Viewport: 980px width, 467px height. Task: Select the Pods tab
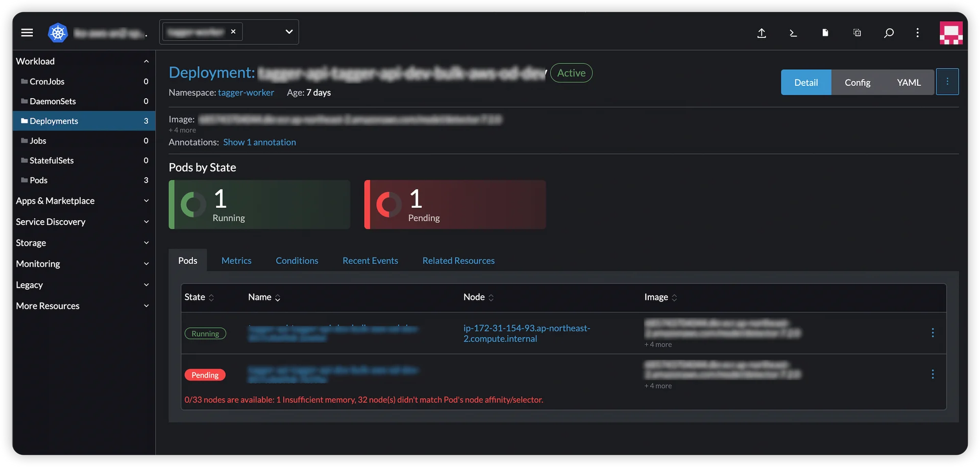tap(187, 261)
